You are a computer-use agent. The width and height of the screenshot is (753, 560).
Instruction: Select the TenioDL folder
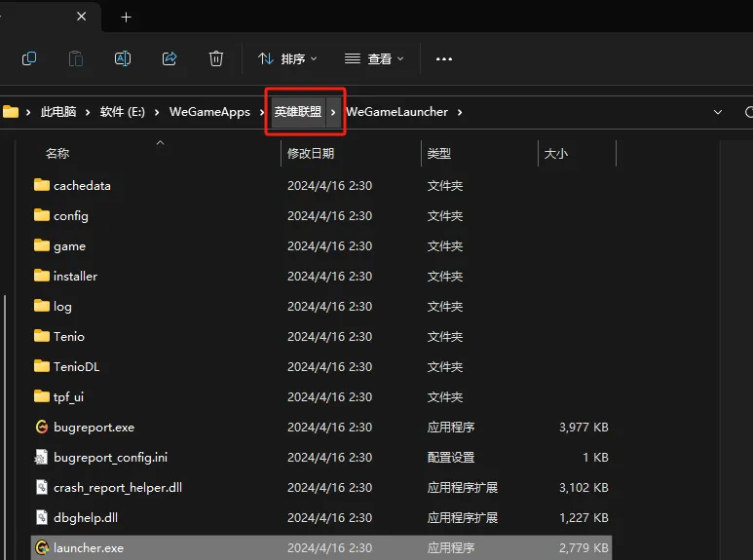pyautogui.click(x=321, y=367)
